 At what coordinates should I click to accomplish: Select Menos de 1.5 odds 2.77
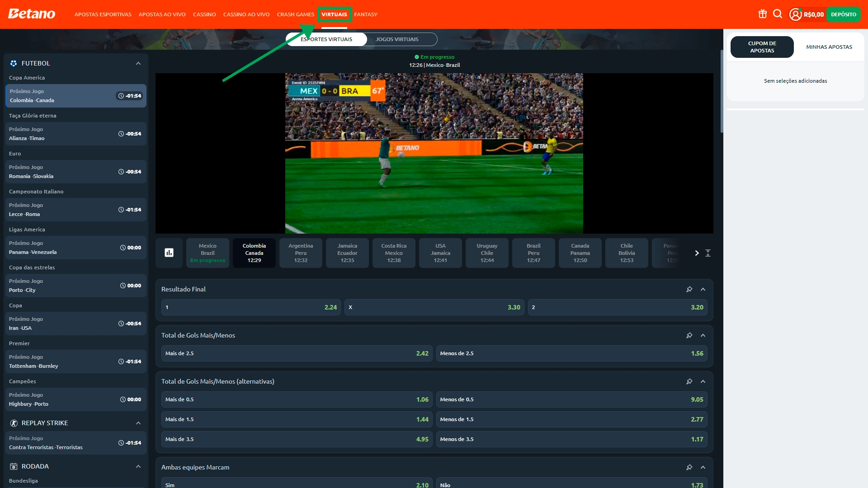[x=572, y=419]
